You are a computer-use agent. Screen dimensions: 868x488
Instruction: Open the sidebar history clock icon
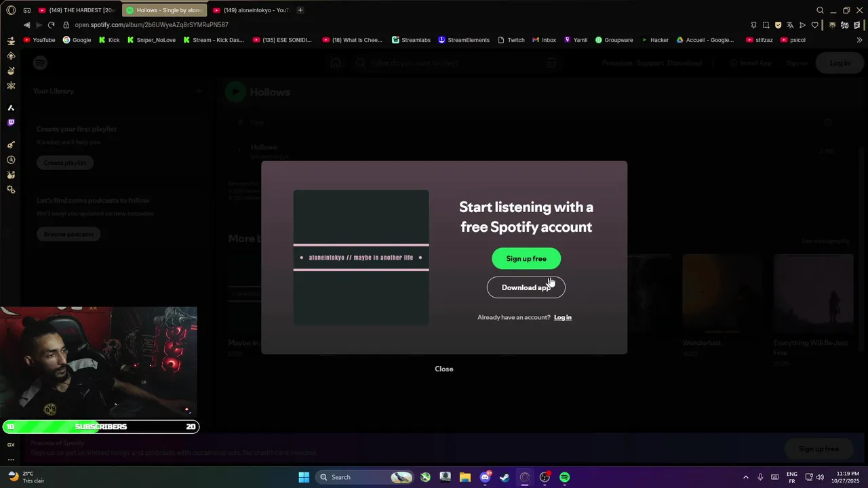(11, 160)
